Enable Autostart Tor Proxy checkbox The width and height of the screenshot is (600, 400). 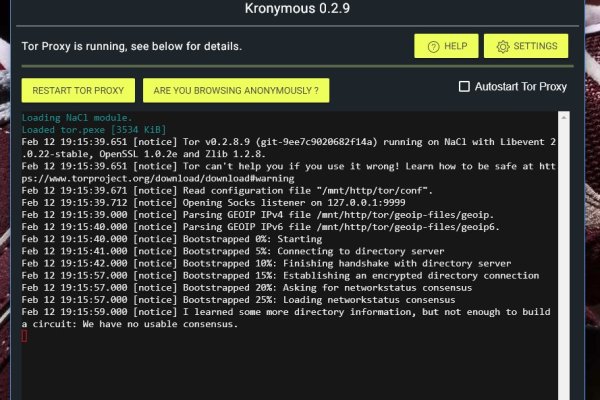[464, 87]
